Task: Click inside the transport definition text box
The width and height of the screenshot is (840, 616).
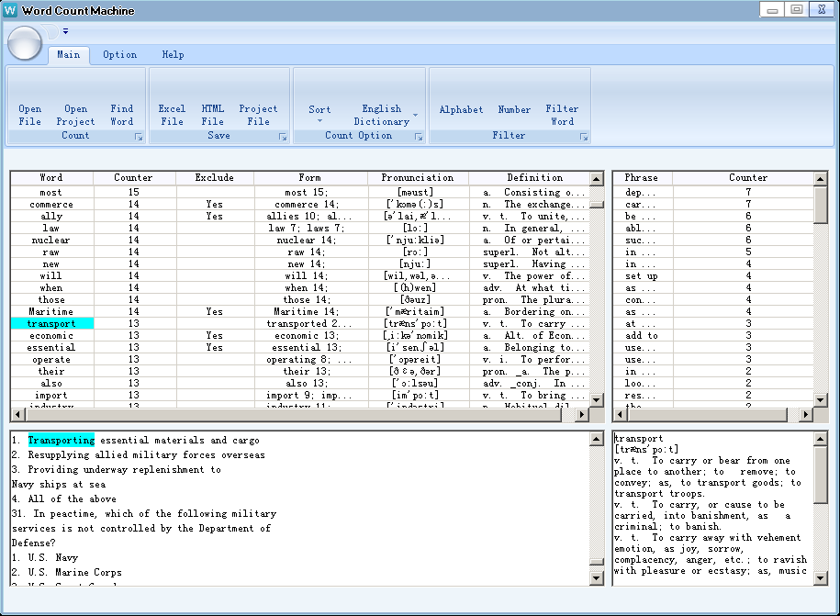Action: [712, 508]
